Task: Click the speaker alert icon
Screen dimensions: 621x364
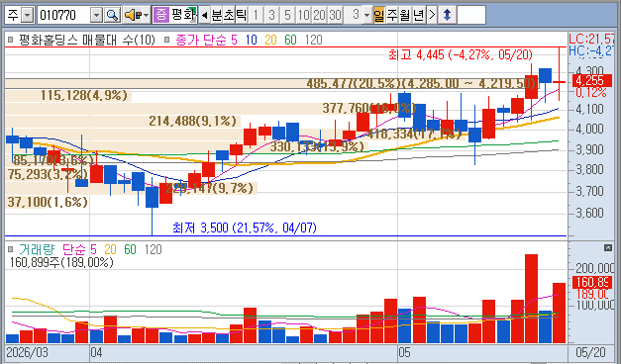Action: pos(133,16)
